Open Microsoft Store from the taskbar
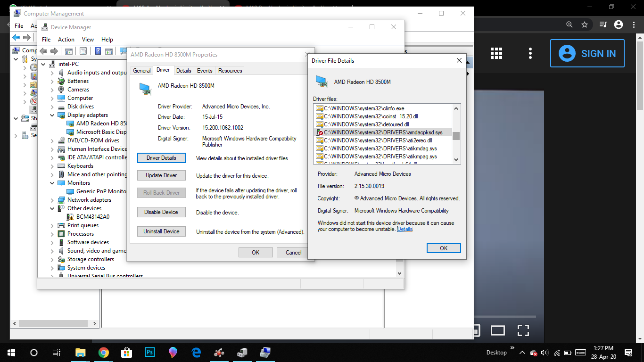The width and height of the screenshot is (644, 362). (x=127, y=352)
